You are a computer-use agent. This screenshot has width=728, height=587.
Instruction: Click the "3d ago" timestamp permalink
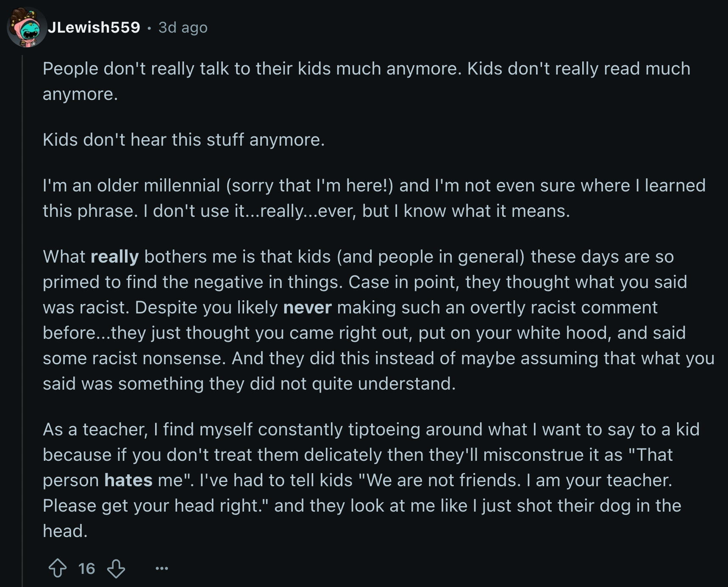[x=183, y=28]
